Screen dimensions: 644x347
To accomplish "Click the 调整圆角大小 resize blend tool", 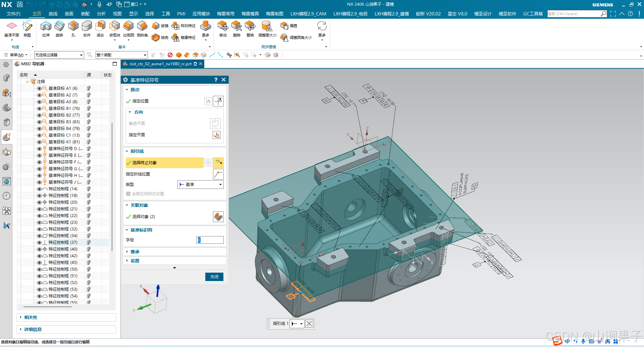I will 296,38.
